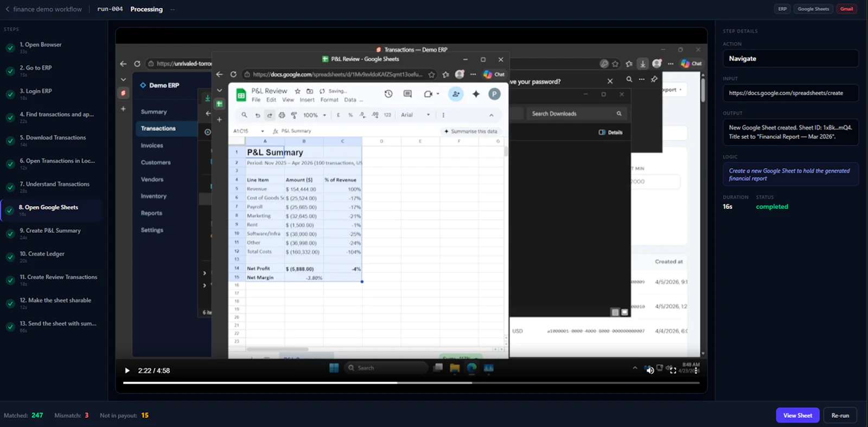Open version history clock icon in Sheets

click(388, 94)
